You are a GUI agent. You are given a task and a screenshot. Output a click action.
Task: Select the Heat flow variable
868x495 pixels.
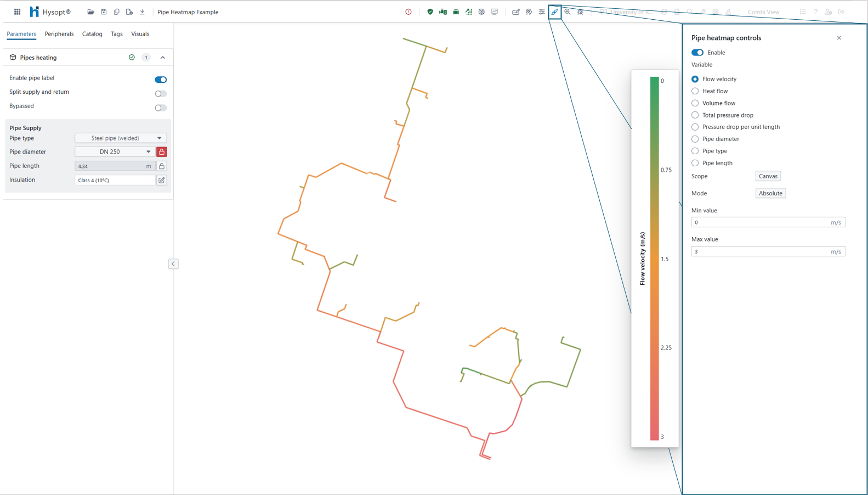[695, 91]
